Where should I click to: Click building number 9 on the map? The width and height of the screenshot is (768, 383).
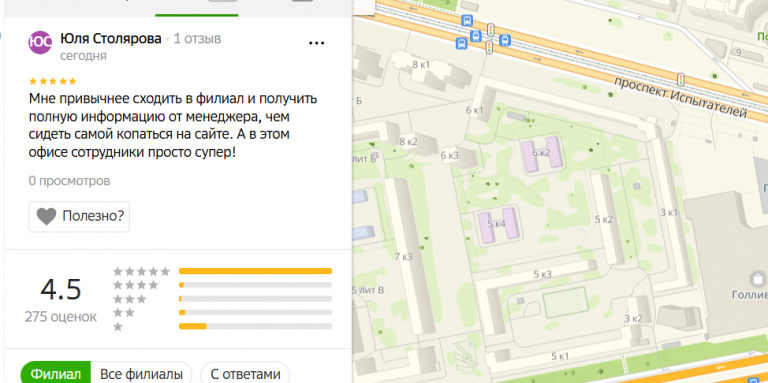[x=739, y=52]
